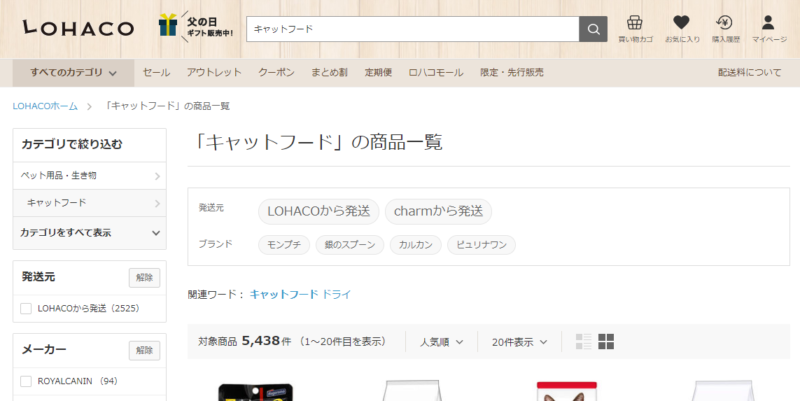Open 20件表示 page size dropdown

(519, 342)
